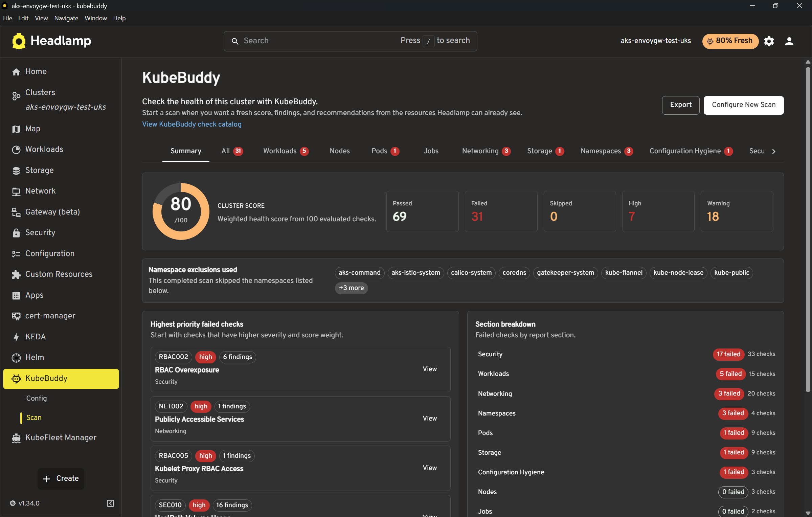Click the Warning 18 stat card
Image resolution: width=812 pixels, height=517 pixels.
(737, 211)
